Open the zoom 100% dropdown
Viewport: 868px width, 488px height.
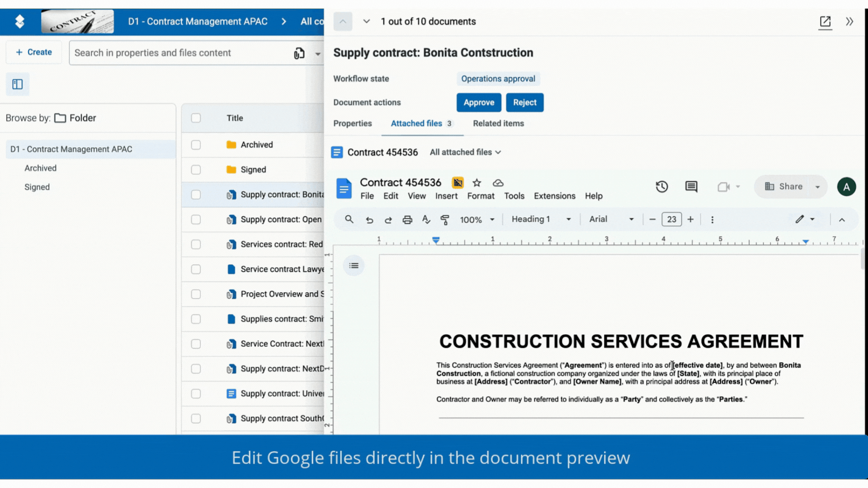click(477, 220)
